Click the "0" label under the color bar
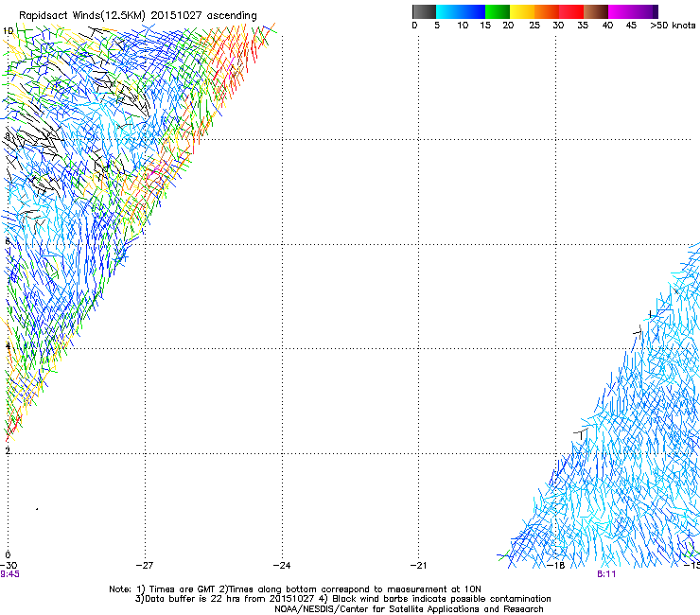Image resolution: width=700 pixels, height=615 pixels. click(414, 26)
